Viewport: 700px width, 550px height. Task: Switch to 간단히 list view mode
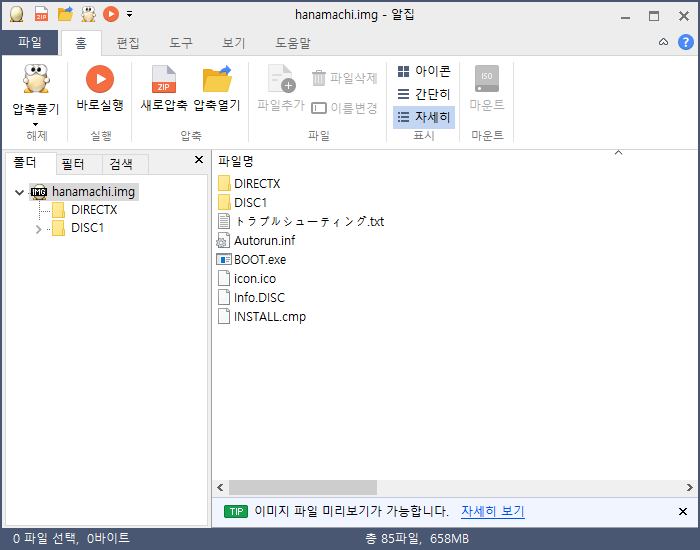pos(424,94)
